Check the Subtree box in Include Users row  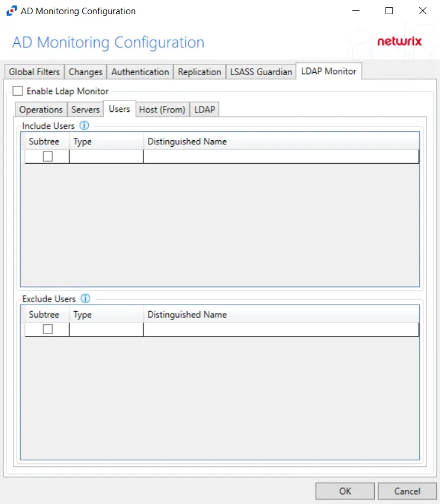click(x=47, y=157)
